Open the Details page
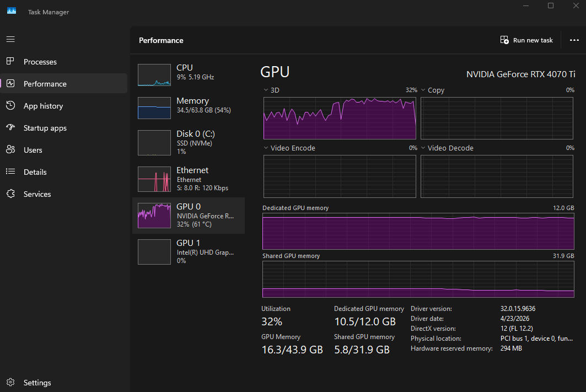 (x=63, y=171)
